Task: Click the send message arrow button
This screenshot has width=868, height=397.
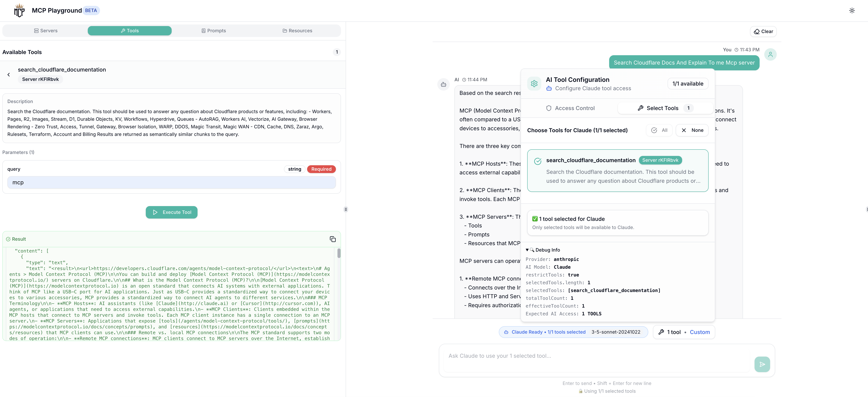Action: tap(762, 364)
